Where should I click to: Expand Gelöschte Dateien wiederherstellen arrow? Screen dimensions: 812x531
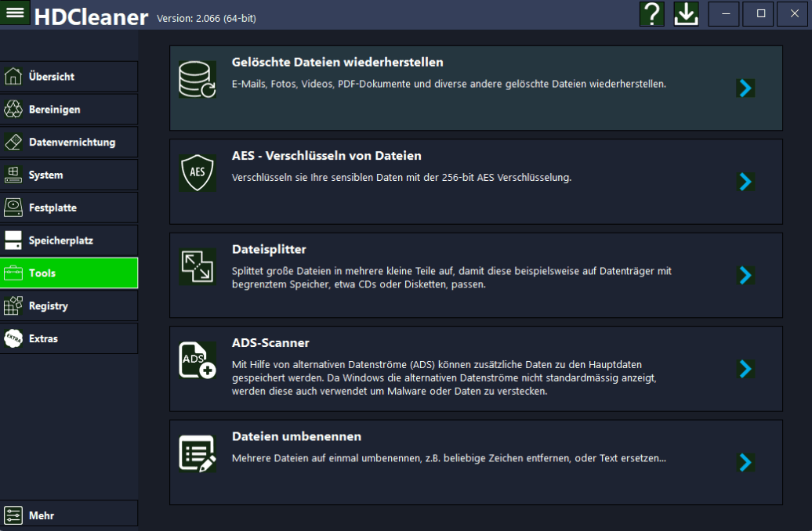pyautogui.click(x=746, y=88)
